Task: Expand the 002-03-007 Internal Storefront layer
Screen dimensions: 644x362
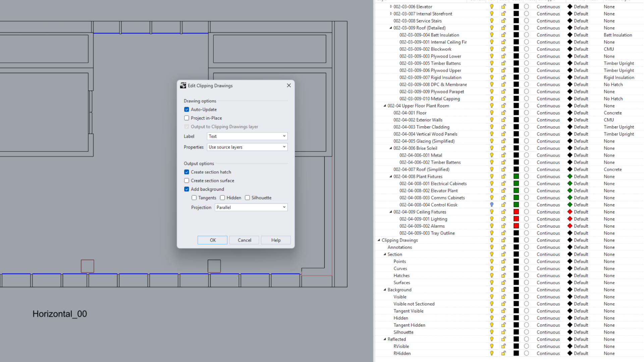Action: click(391, 14)
